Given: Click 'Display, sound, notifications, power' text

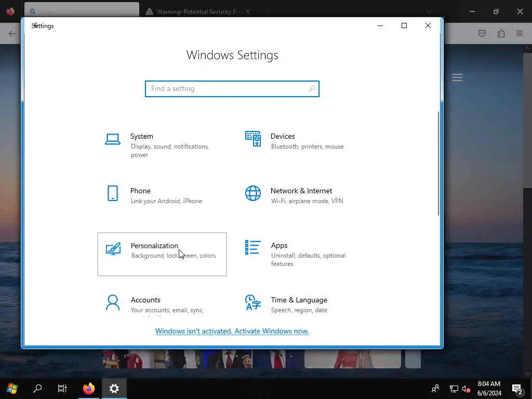Looking at the screenshot, I should click(x=170, y=151).
